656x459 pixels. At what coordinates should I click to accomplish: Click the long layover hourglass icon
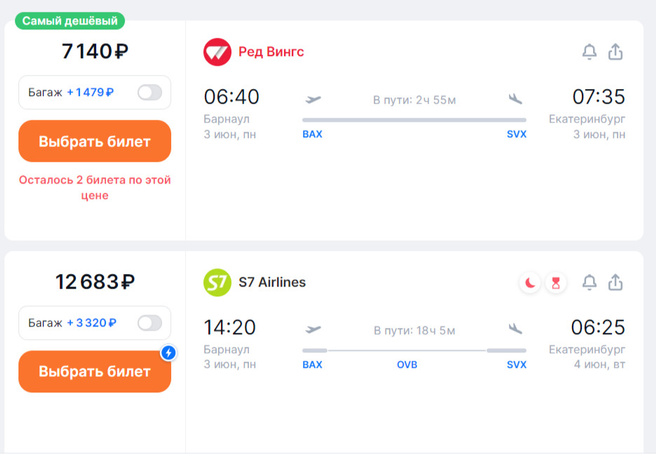(x=556, y=283)
